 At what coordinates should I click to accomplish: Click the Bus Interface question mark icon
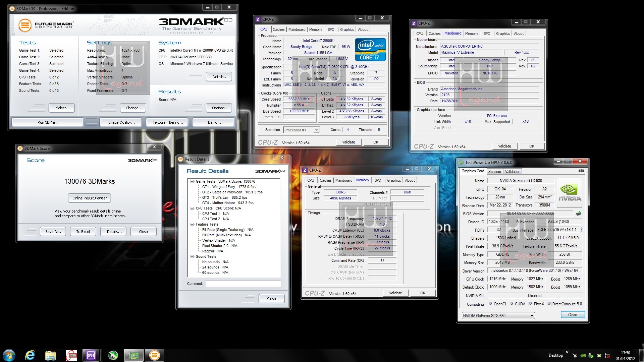pyautogui.click(x=581, y=230)
